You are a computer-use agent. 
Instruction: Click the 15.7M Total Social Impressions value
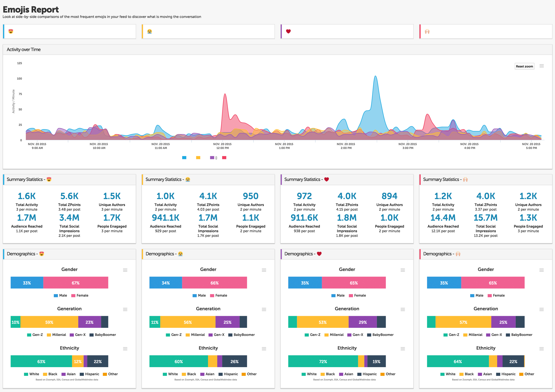coord(486,218)
